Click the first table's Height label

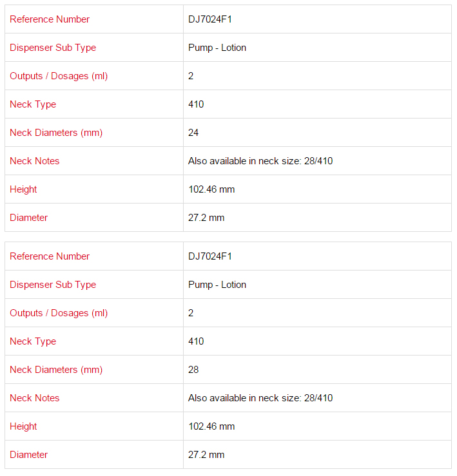coord(23,189)
